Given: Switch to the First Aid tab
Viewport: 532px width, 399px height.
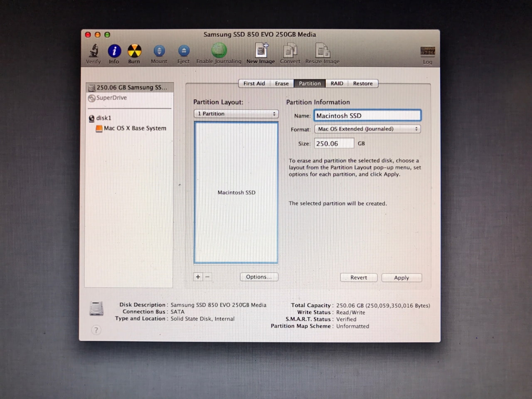Looking at the screenshot, I should coord(254,84).
